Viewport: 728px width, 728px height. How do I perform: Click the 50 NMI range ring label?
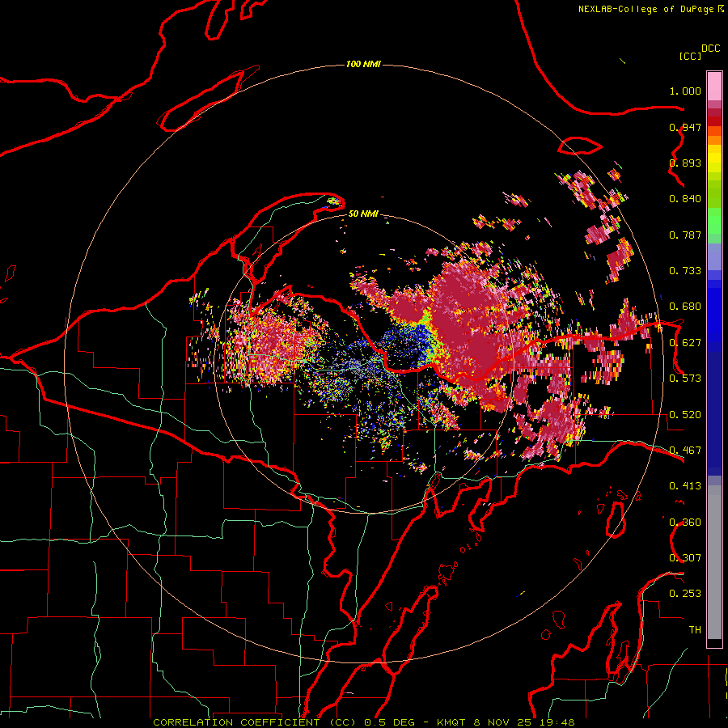point(363,214)
